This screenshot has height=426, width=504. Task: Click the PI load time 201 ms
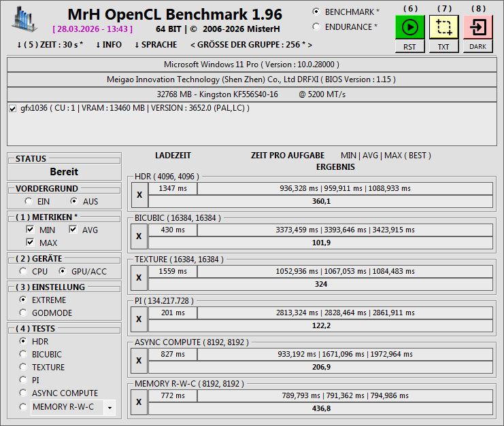[x=173, y=313]
